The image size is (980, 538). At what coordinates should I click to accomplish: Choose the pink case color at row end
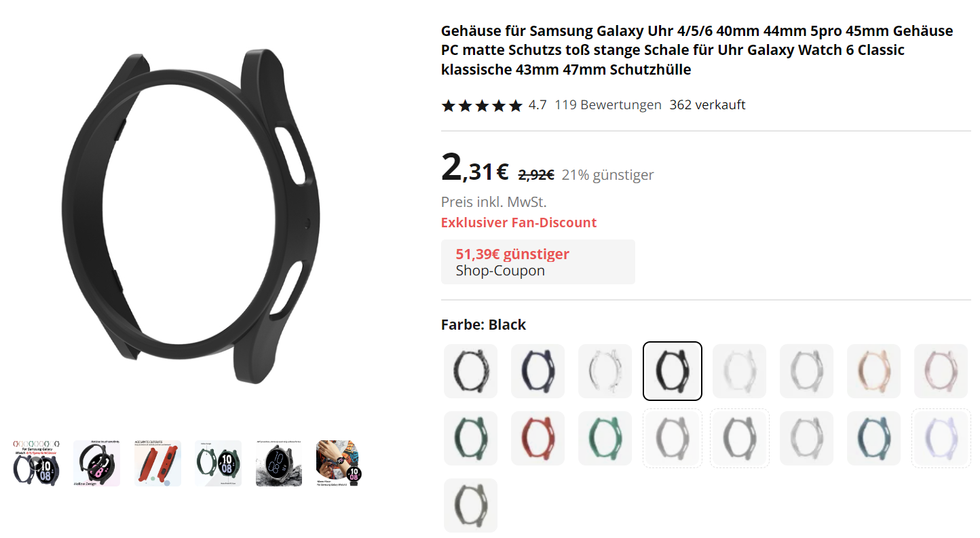tap(941, 371)
